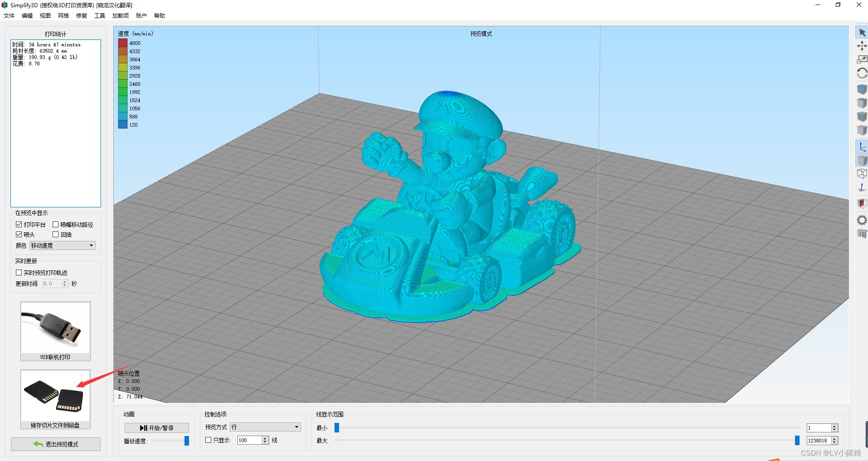This screenshot has height=461, width=868.
Task: Click the Simplify3D app logo
Action: click(5, 5)
